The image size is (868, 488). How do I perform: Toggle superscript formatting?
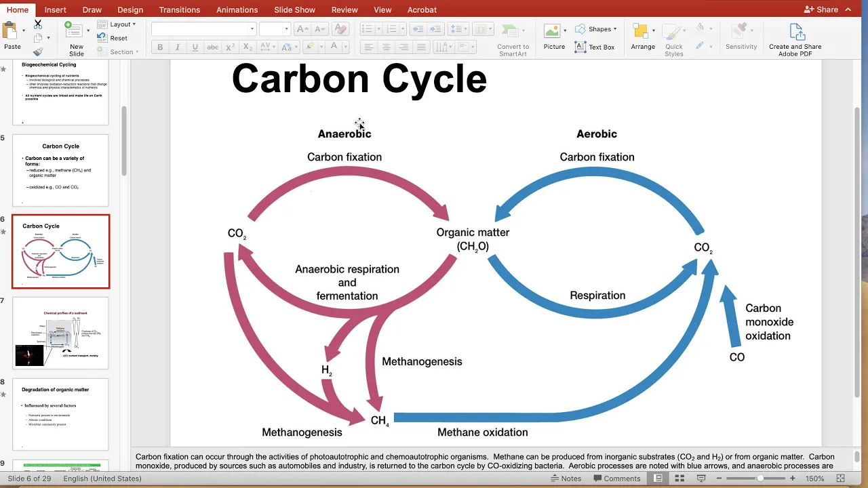click(231, 47)
